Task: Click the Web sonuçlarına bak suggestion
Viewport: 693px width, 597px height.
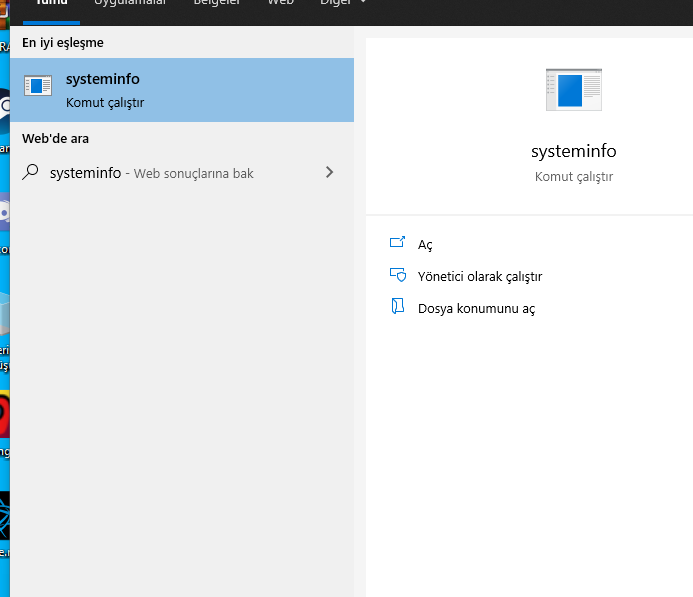Action: pos(194,174)
